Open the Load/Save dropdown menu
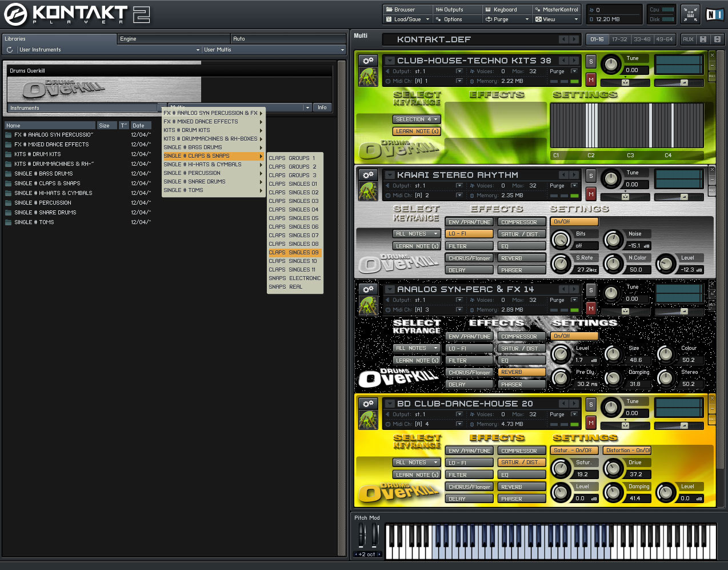This screenshot has width=728, height=570. tap(408, 19)
